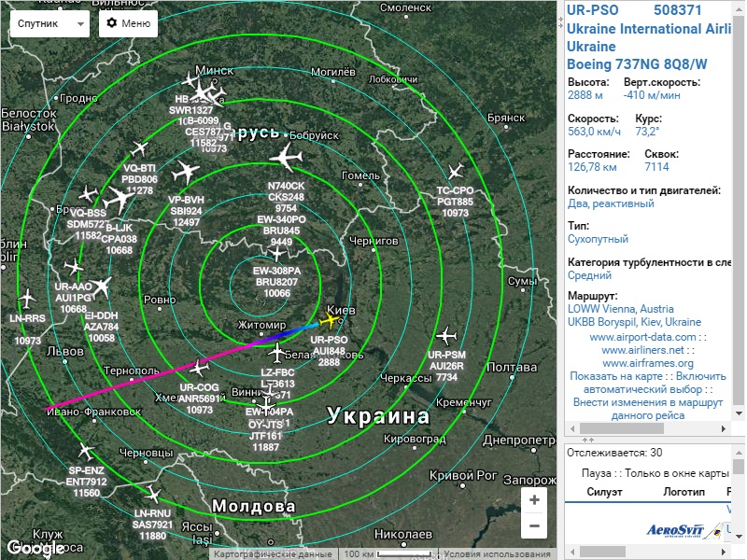The image size is (747, 560).
Task: Open the Меню settings menu
Action: coord(128,23)
